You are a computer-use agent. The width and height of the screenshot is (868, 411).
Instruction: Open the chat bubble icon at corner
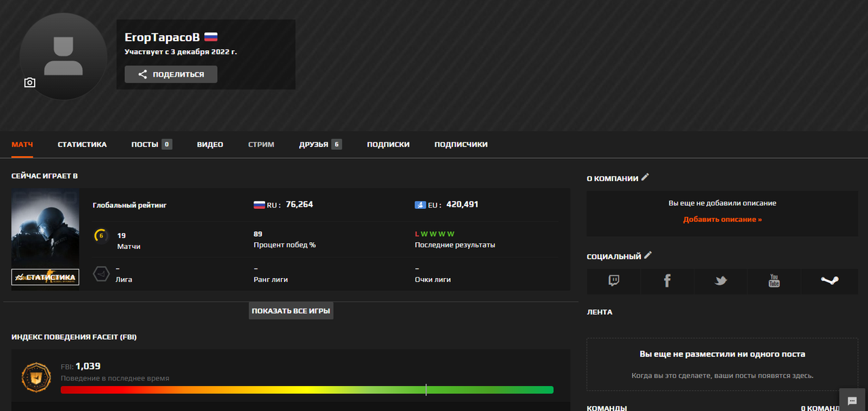[x=852, y=400]
